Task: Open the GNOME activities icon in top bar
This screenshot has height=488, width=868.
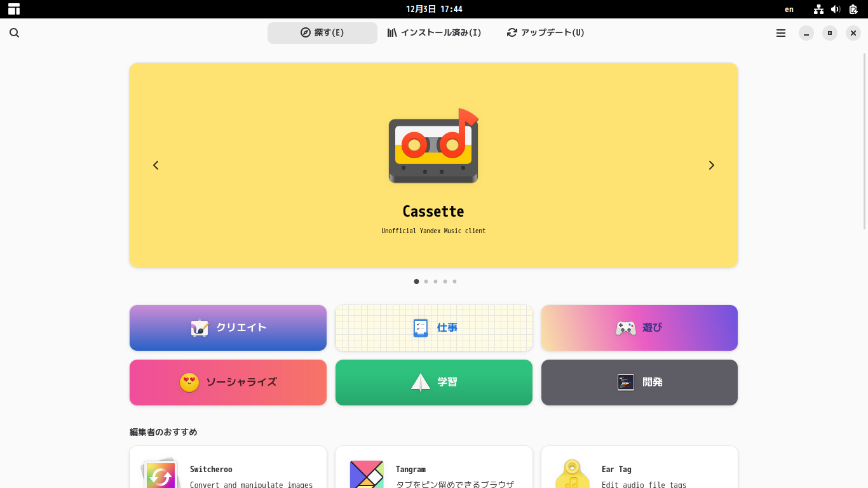Action: [x=14, y=9]
